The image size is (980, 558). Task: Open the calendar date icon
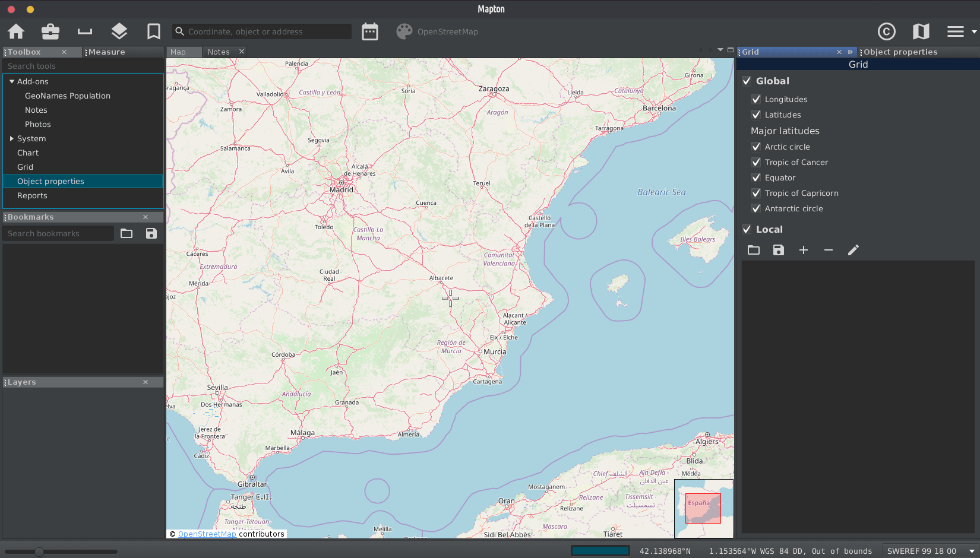[370, 31]
